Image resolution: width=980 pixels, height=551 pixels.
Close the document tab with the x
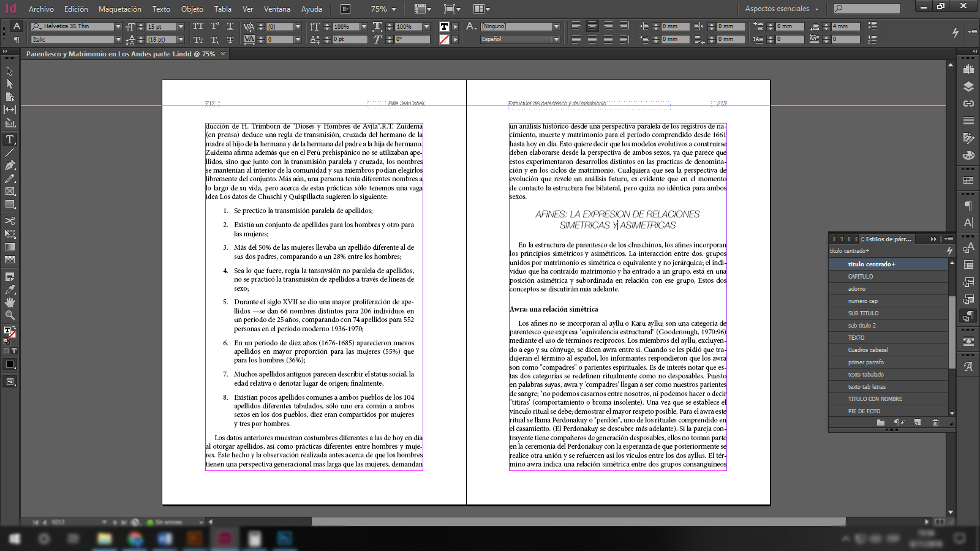pos(223,54)
